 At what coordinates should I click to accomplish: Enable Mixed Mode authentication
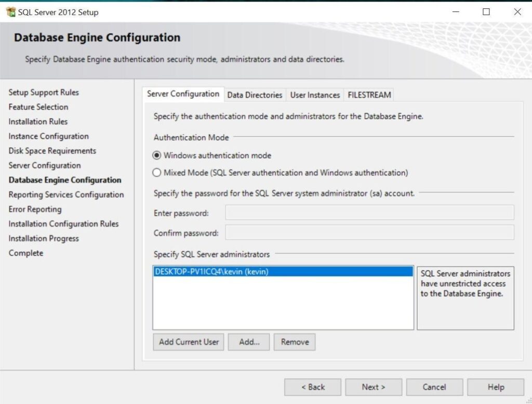point(157,172)
